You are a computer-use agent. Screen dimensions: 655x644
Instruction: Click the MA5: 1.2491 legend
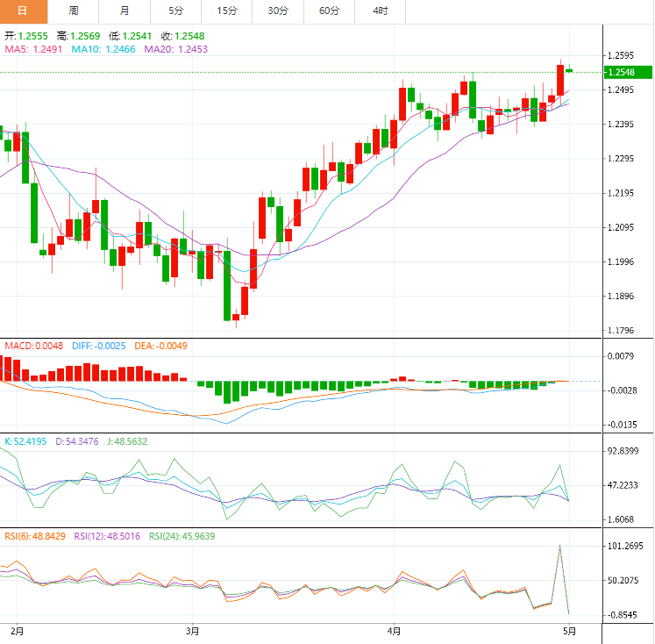coord(33,49)
